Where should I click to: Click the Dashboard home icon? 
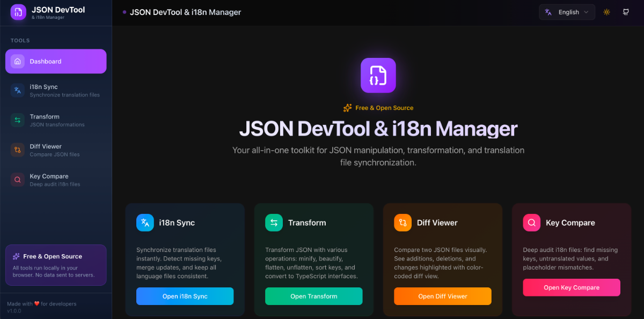18,61
